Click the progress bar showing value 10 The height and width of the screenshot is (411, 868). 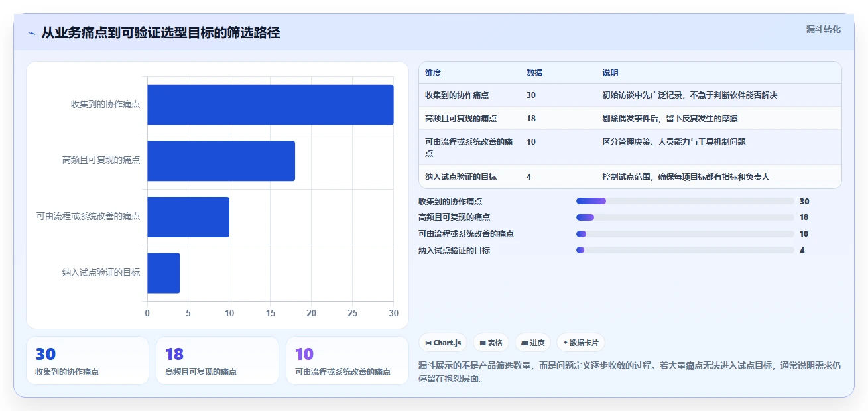point(685,234)
